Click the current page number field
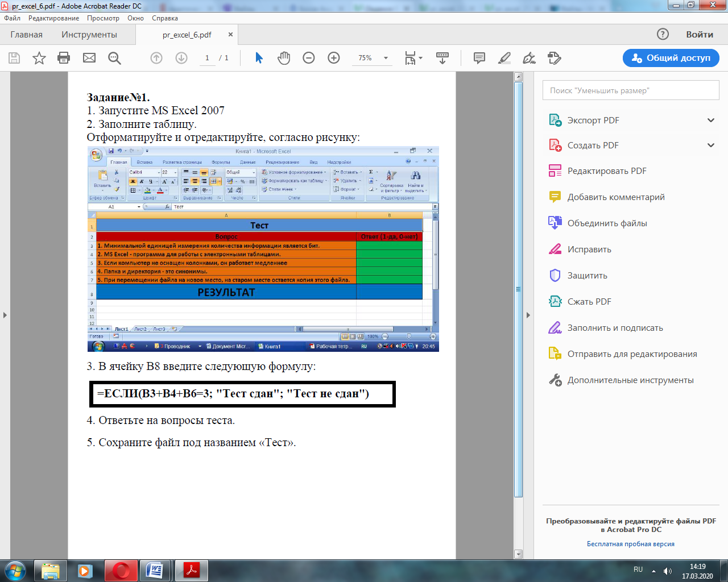This screenshot has height=582, width=728. [207, 58]
